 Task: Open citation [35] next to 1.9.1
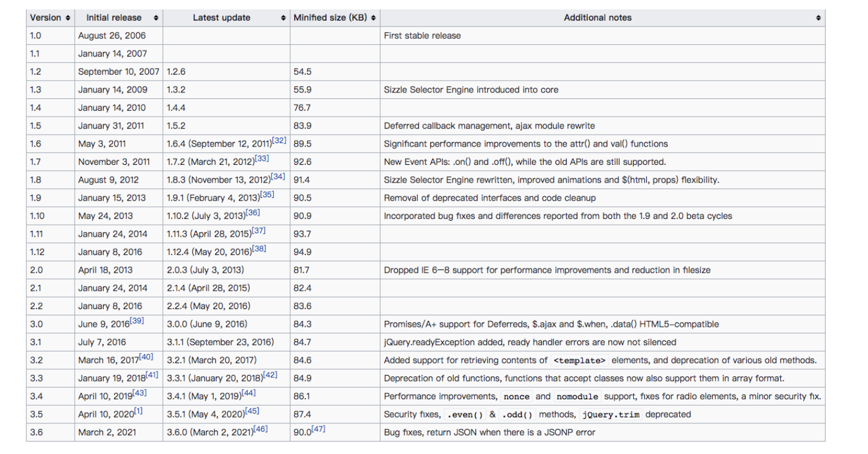[267, 195]
